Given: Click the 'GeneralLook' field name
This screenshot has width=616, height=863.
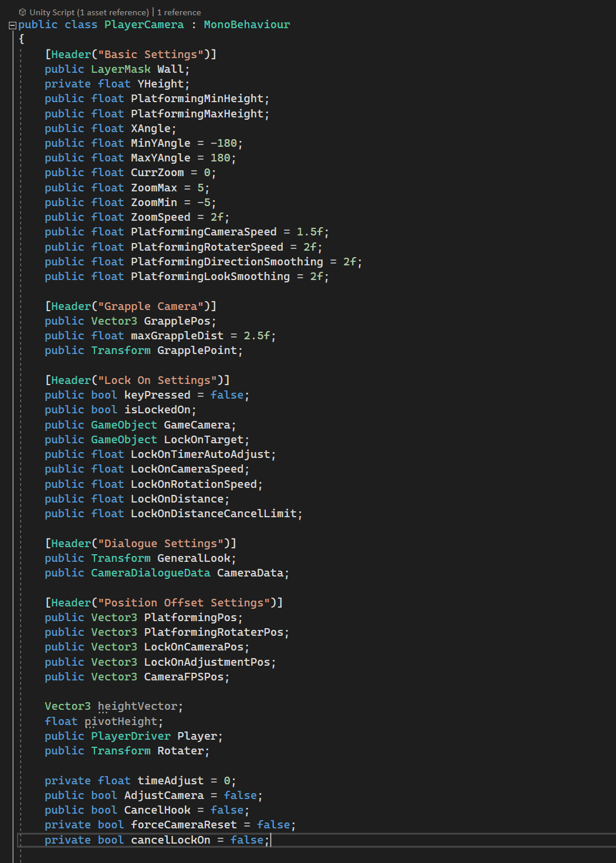Looking at the screenshot, I should 194,558.
